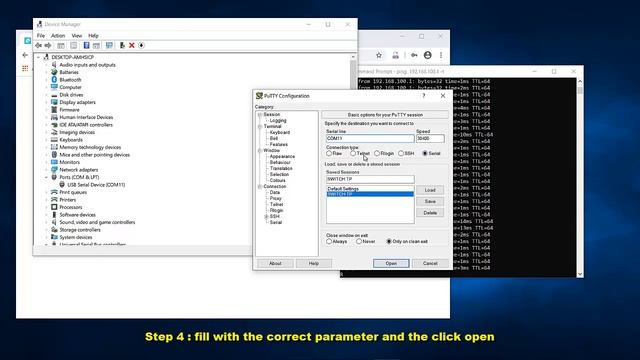Click question mark help icon in PuTTY title bar
The image size is (640, 360).
pos(424,96)
